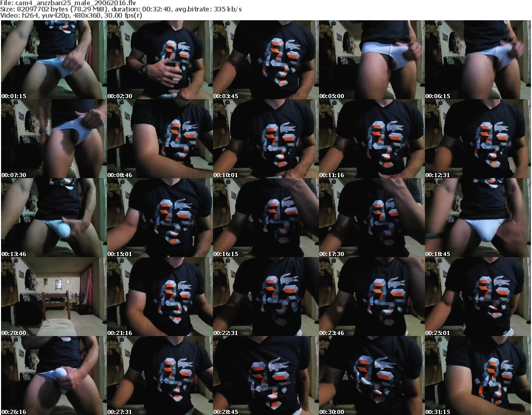Select the 'Size: 82097702 bytes' info line

pyautogui.click(x=121, y=9)
